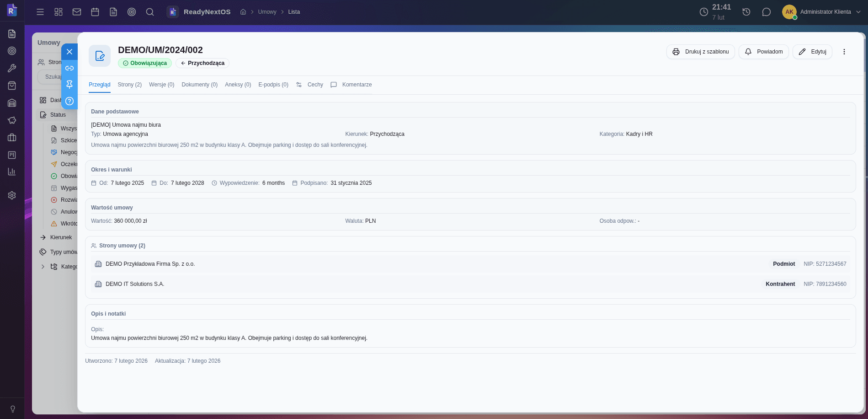Click the Edytuj button
The height and width of the screenshot is (419, 868).
click(x=812, y=52)
